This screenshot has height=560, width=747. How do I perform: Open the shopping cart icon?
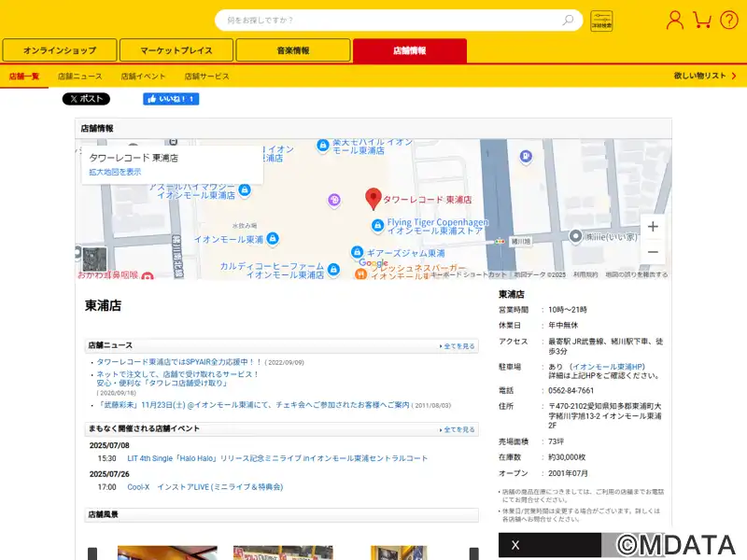coord(702,20)
